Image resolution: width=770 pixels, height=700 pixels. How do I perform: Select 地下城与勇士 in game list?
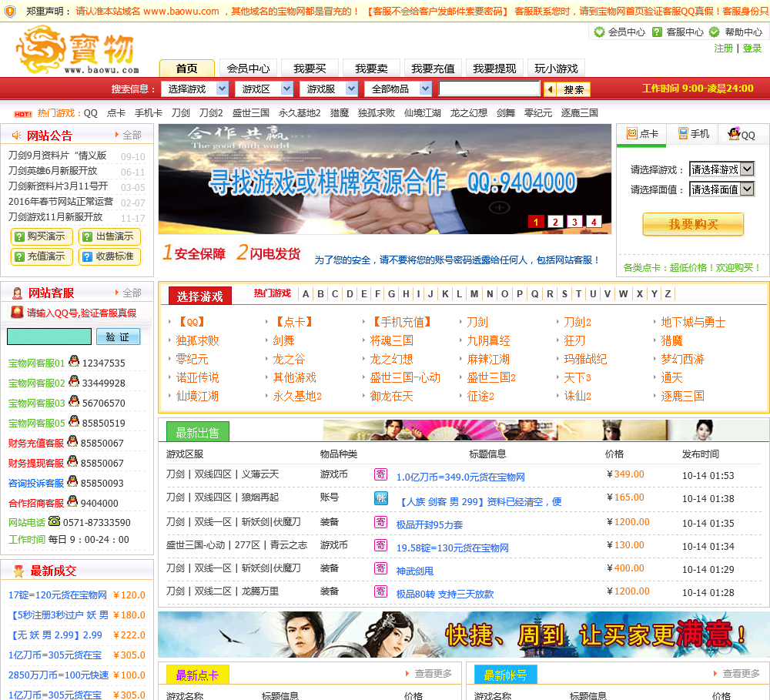(693, 322)
